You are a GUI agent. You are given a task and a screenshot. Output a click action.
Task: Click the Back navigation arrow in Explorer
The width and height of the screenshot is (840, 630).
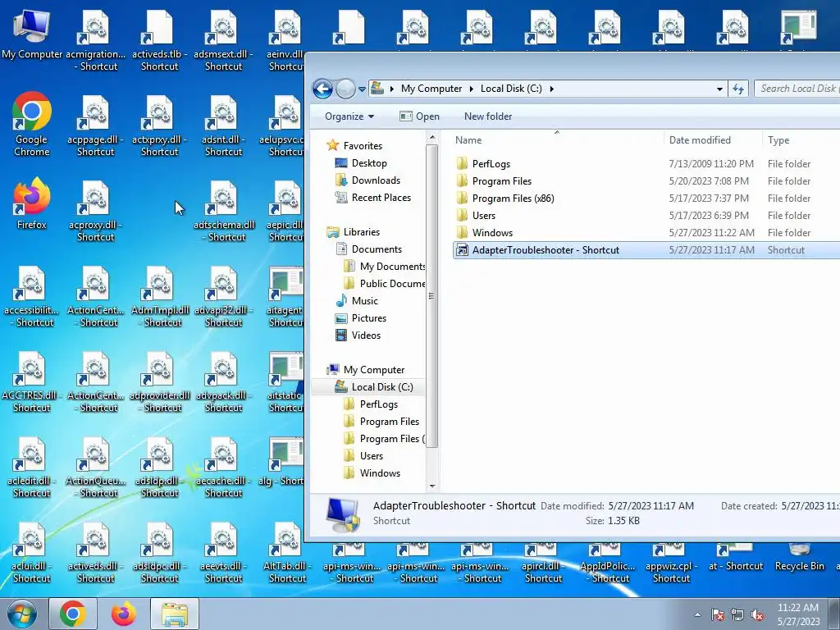click(322, 89)
